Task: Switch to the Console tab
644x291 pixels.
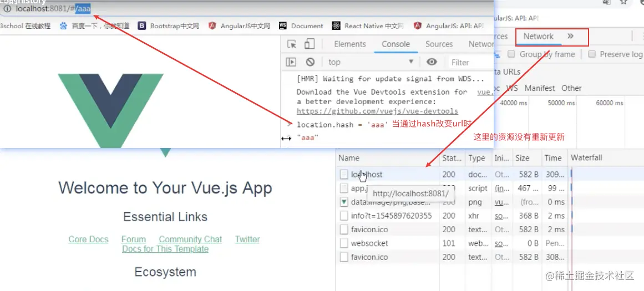Action: coord(396,44)
